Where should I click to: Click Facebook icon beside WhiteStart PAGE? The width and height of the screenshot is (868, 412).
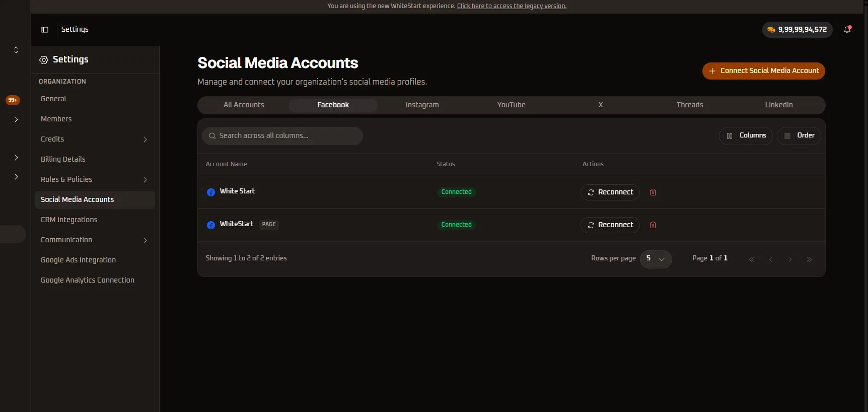(211, 225)
